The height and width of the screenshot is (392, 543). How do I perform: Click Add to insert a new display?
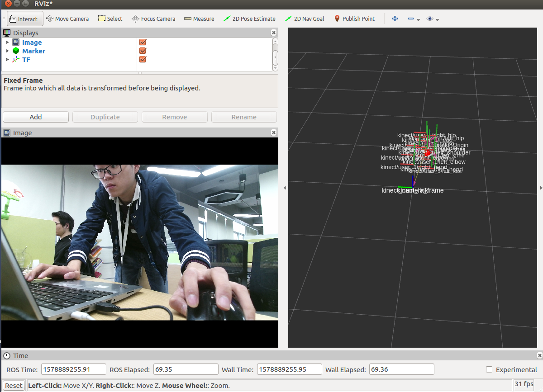[x=35, y=117]
